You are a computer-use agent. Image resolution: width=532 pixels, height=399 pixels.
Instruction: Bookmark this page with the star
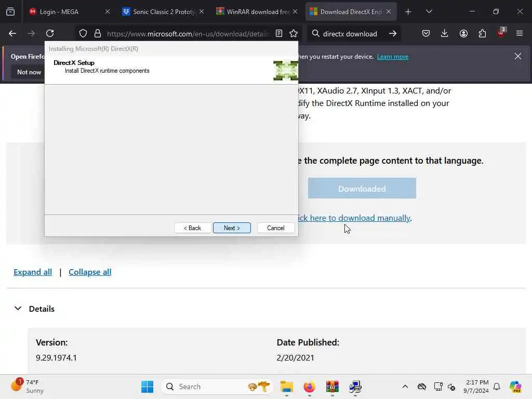tap(294, 33)
